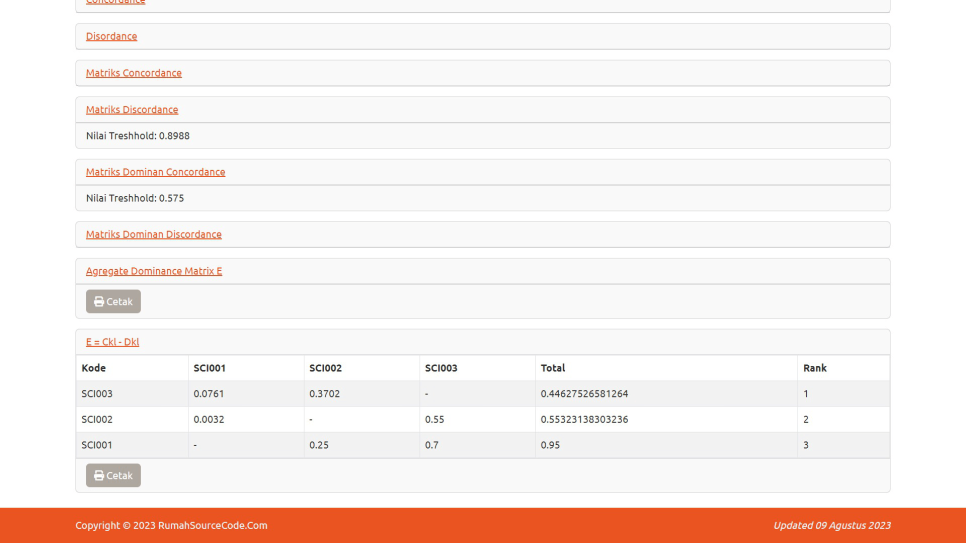Click the Cetak button under Agregate Dominance Matrix
This screenshot has height=543, width=966.
click(x=113, y=301)
